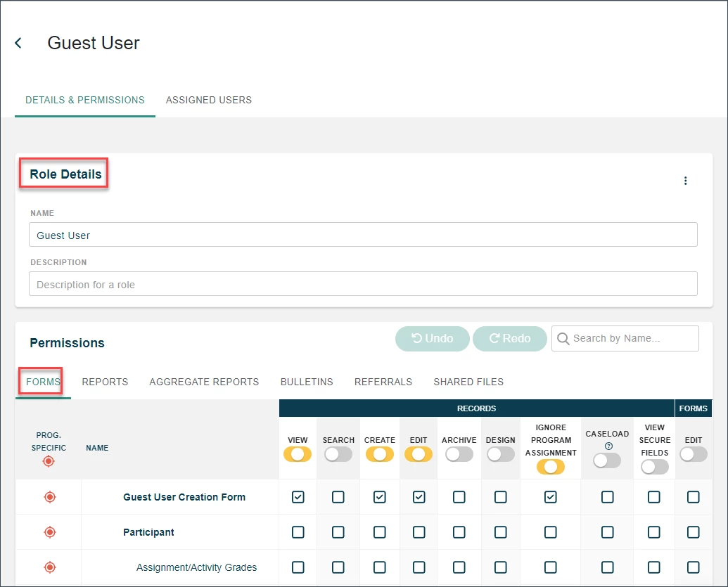Enable the Caseload column toggle
728x587 pixels.
(607, 460)
